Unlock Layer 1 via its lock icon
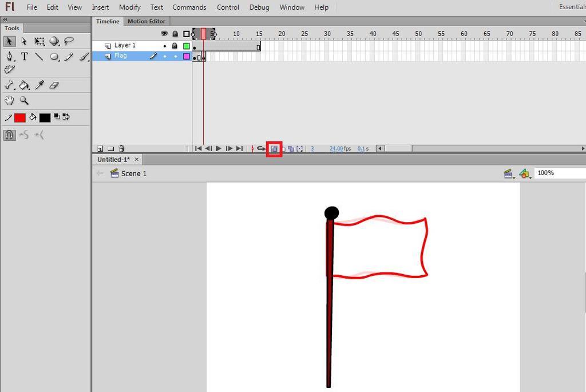Screen dimensions: 586x392 point(175,46)
